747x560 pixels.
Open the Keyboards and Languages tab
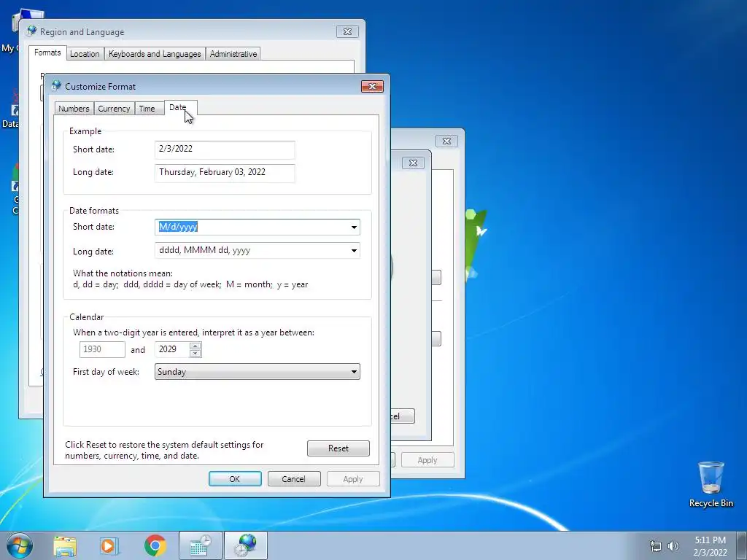155,54
